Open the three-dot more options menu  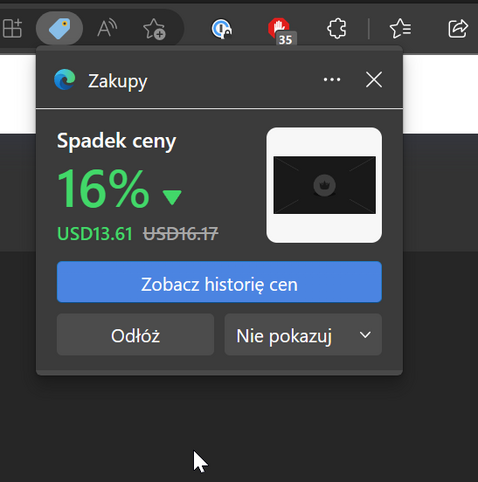point(332,80)
